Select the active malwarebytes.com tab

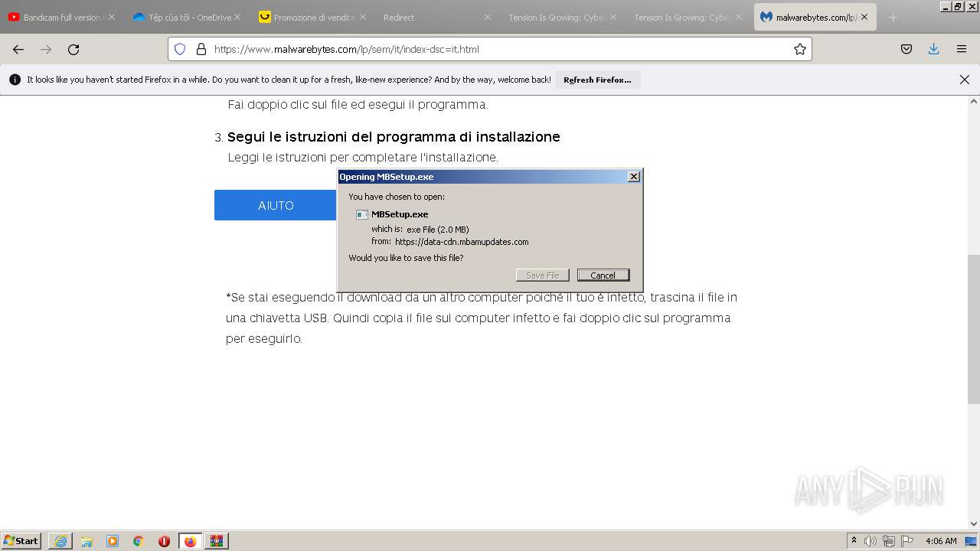815,17
